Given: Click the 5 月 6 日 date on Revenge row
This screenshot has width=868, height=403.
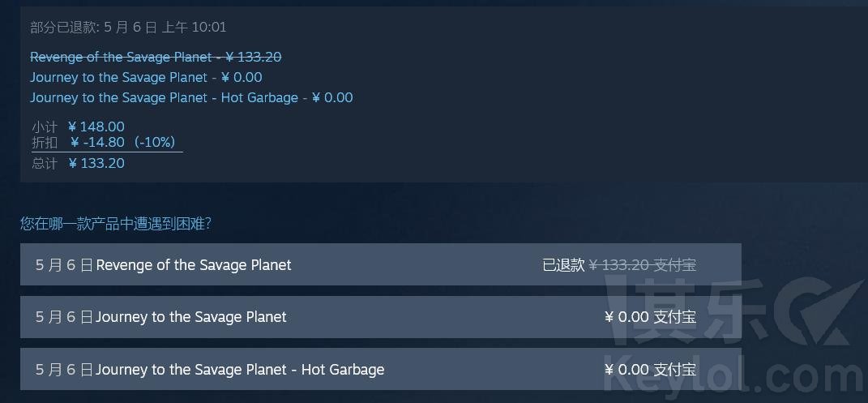Looking at the screenshot, I should tap(65, 265).
